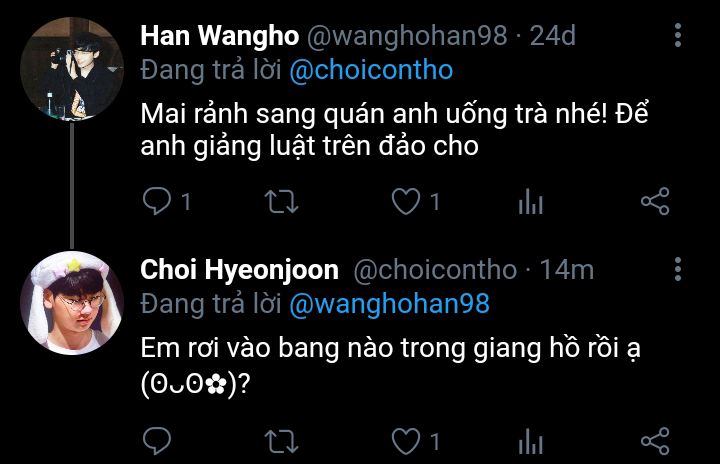Reply to Han Wangho's tweet
This screenshot has width=720, height=464.
click(157, 201)
